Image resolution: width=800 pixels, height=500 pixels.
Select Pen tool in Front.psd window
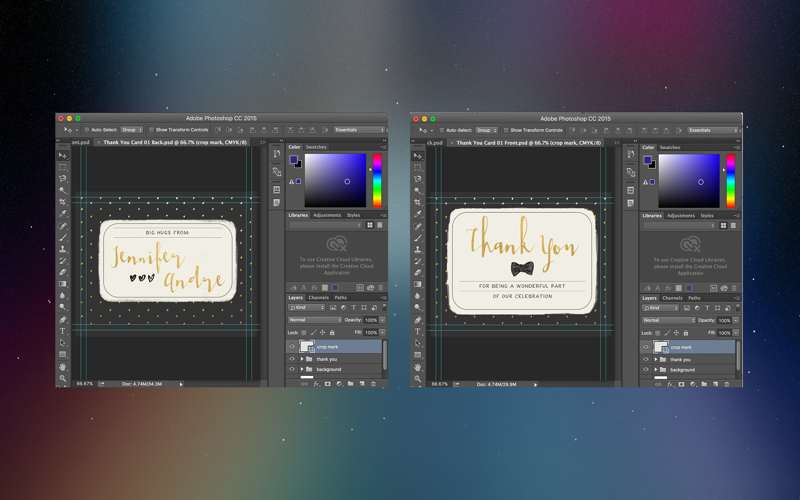point(418,320)
